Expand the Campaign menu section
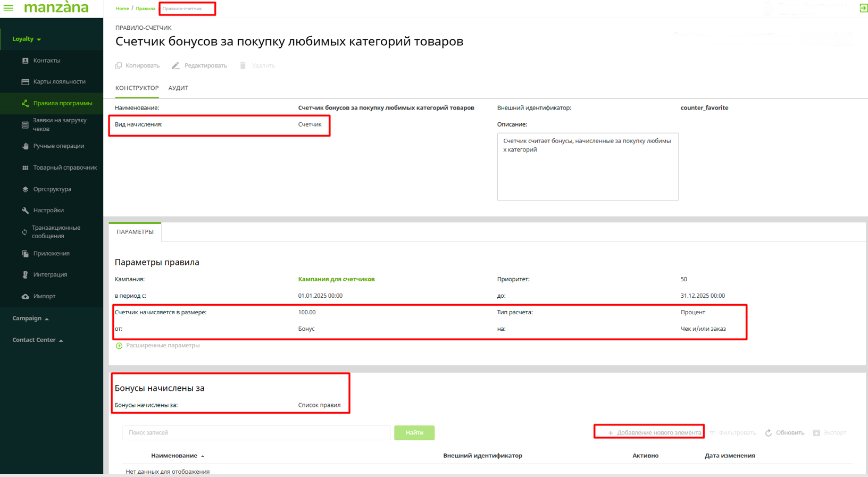 [30, 319]
